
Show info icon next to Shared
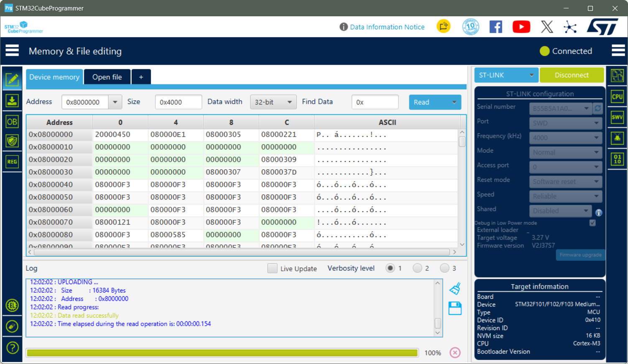599,213
